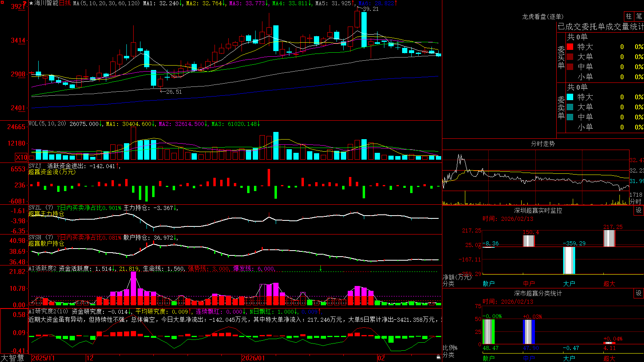The height and width of the screenshot is (362, 644).
Task: Click the VOL(5,10,20) indicator label
Action: [x=47, y=124]
